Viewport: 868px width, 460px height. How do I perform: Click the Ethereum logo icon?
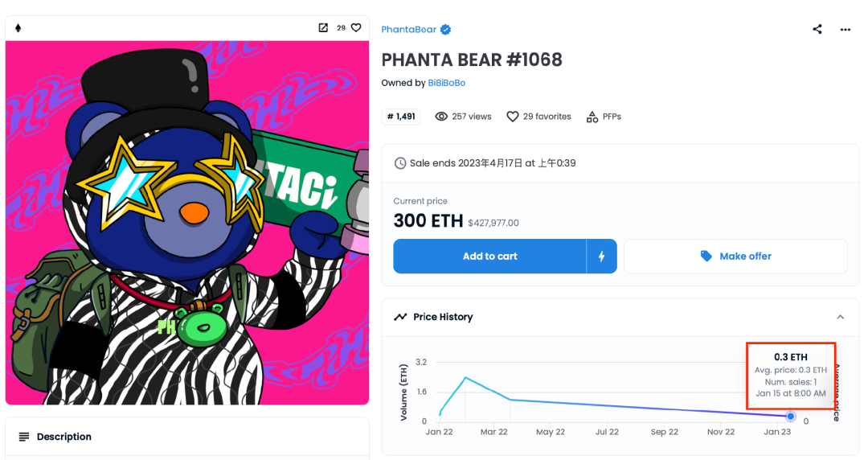pos(18,28)
